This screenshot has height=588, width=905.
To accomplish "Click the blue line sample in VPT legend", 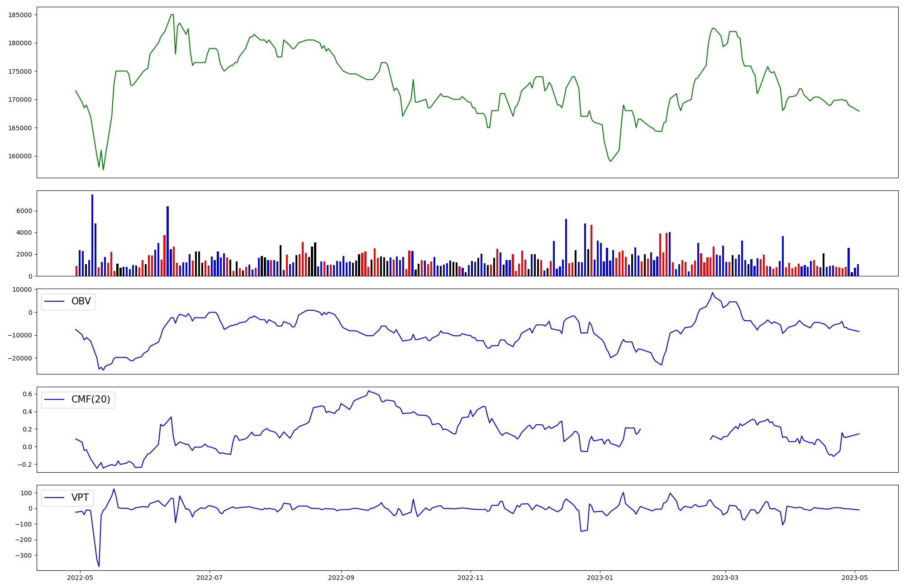I will 54,498.
